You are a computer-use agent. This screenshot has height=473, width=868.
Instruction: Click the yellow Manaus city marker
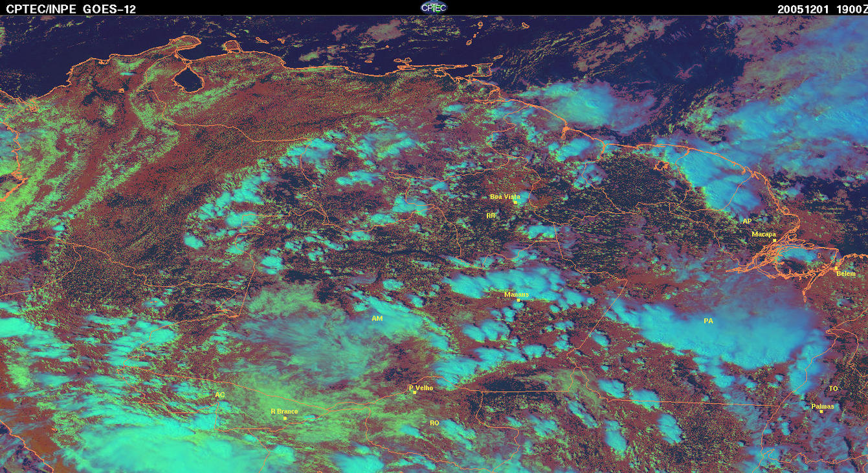coord(518,300)
